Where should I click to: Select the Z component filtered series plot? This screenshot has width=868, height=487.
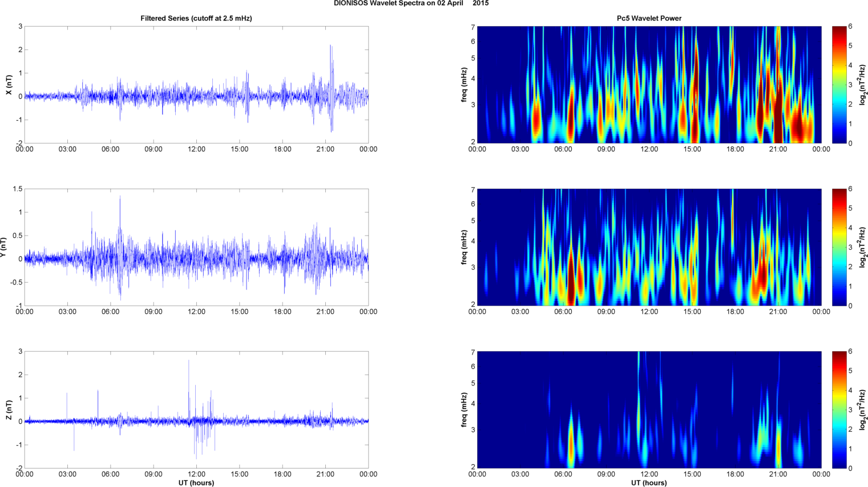click(196, 409)
